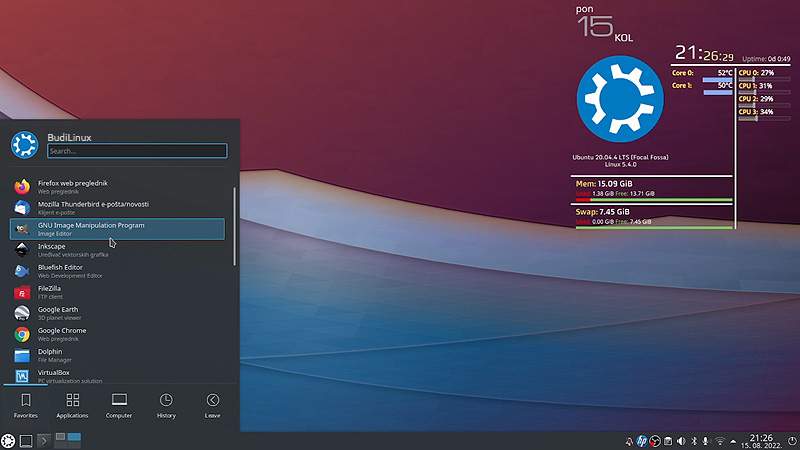This screenshot has height=450, width=800.
Task: Click the power/leave icon on the panel
Action: (x=792, y=441)
